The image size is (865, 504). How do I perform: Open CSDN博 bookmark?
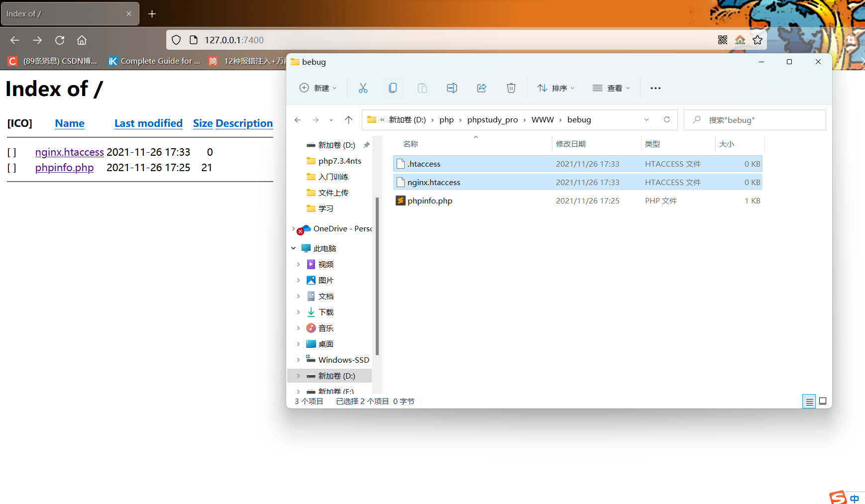tap(53, 61)
